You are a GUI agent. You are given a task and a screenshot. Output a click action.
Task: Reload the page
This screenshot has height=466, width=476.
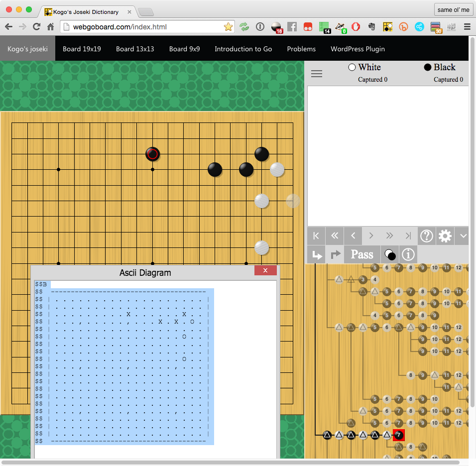36,27
